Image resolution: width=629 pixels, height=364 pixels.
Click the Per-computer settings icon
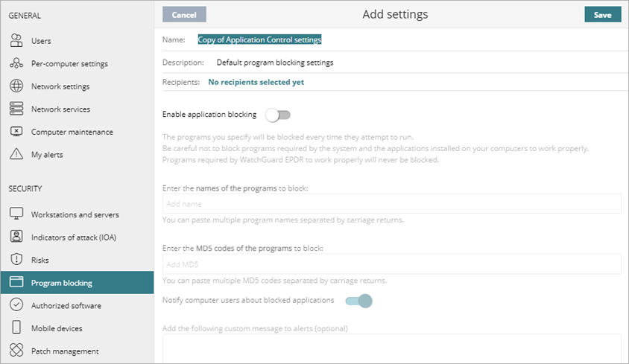[x=16, y=64]
